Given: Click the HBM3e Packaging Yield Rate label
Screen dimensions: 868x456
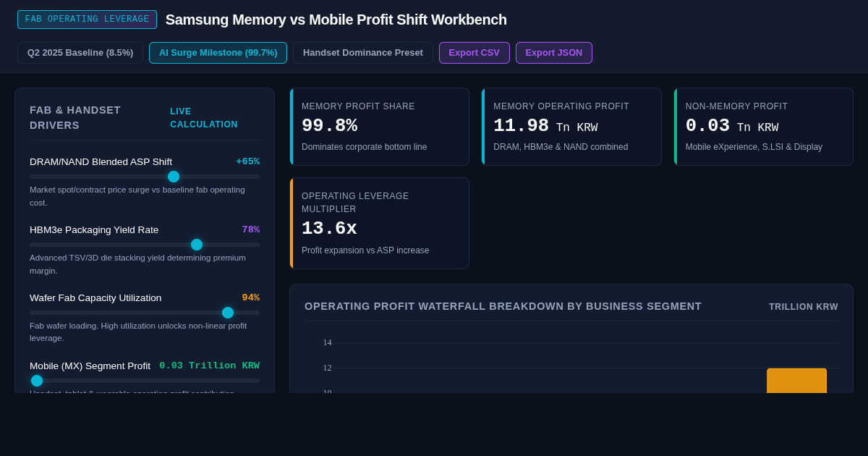Looking at the screenshot, I should (94, 229).
